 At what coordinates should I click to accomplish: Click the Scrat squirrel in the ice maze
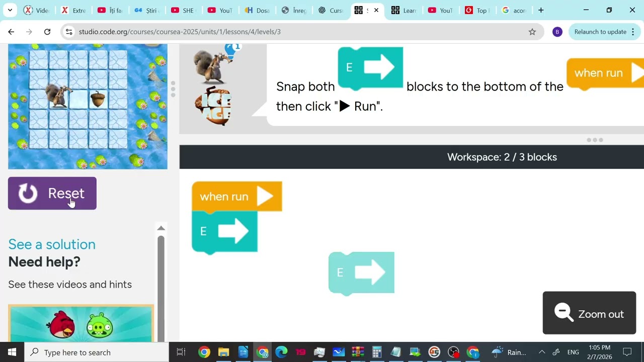(58, 96)
